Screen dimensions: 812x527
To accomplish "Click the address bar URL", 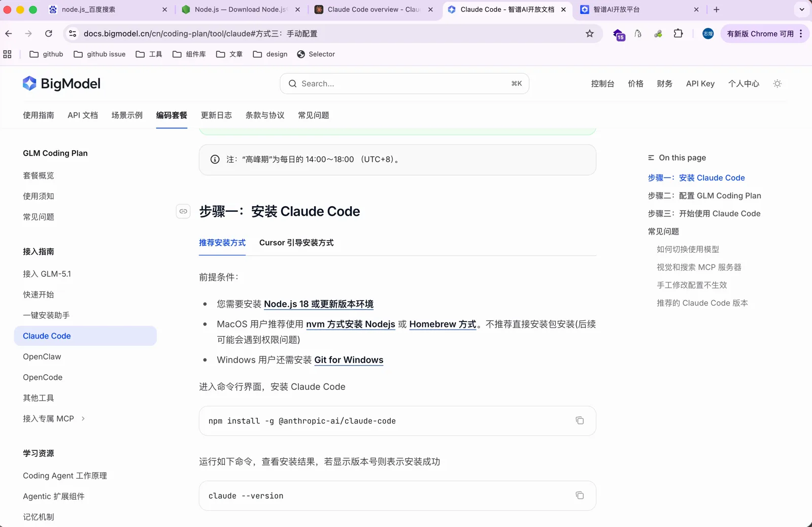I will pos(200,34).
